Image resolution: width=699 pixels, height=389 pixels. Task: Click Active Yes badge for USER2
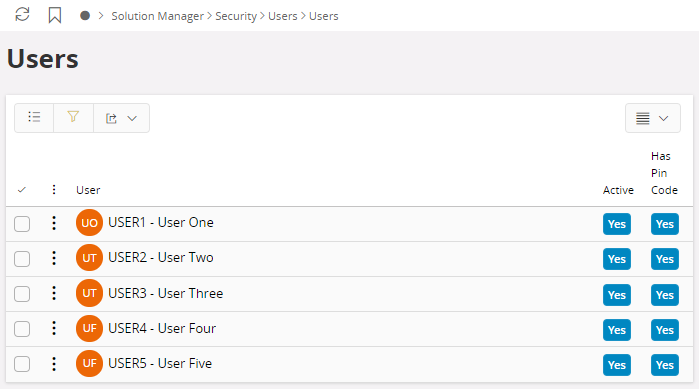coord(617,259)
